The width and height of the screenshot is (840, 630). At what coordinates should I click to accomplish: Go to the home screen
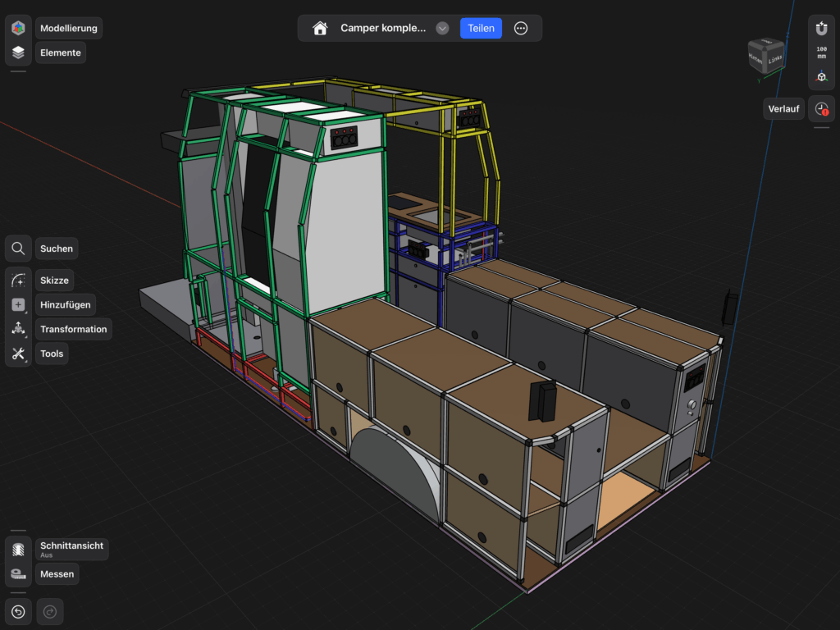click(x=321, y=28)
